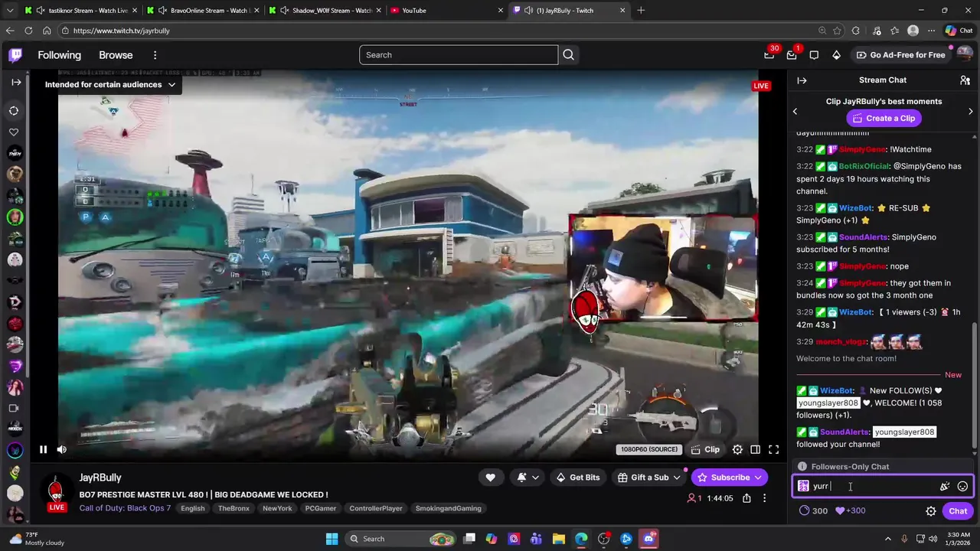
Task: Switch to the YouTube browser tab
Action: [447, 11]
